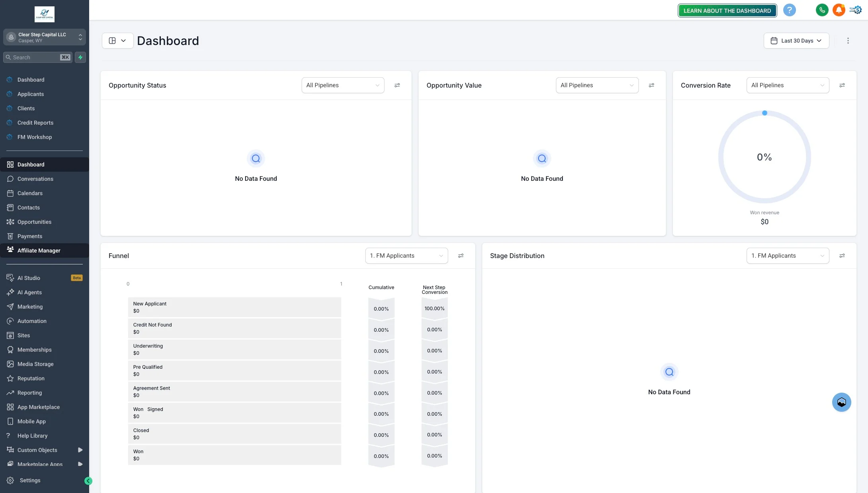Open Reporting in sidebar
Viewport: 868px width, 493px height.
pyautogui.click(x=45, y=393)
